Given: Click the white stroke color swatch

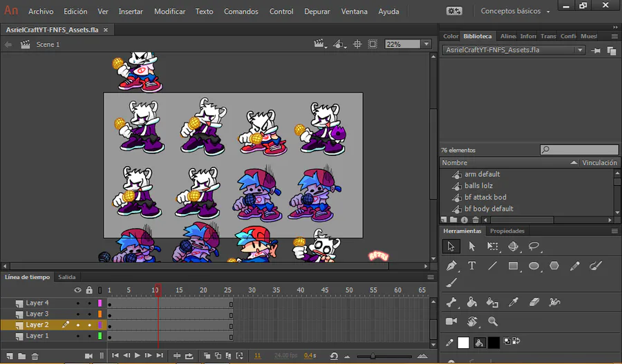Looking at the screenshot, I should [x=464, y=343].
